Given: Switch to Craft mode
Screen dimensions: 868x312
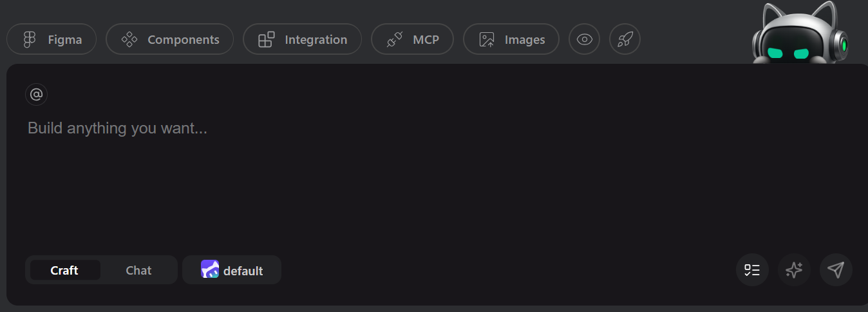Looking at the screenshot, I should pos(64,270).
